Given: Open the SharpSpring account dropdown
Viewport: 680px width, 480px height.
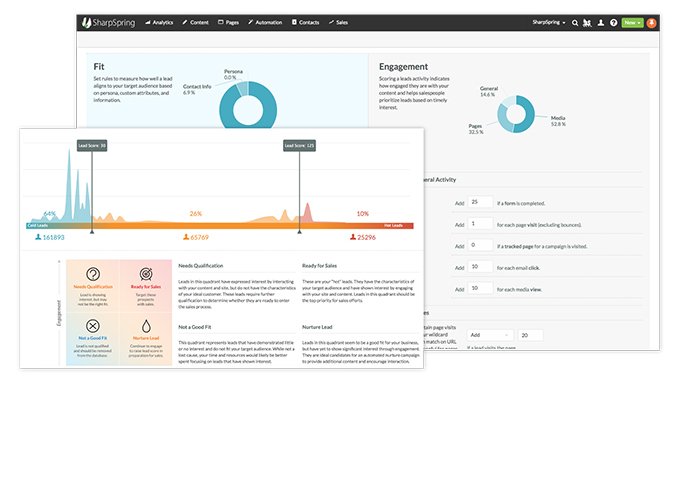Looking at the screenshot, I should [x=548, y=21].
